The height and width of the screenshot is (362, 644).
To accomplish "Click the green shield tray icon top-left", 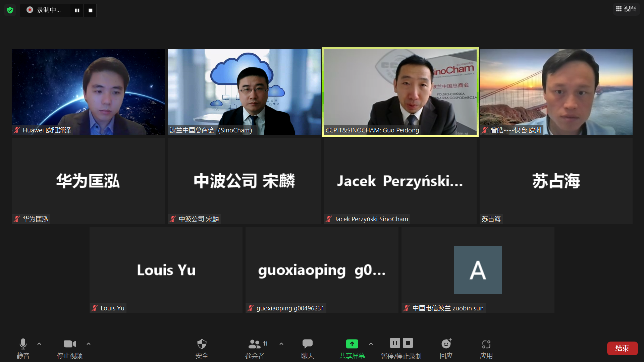I will 10,10.
